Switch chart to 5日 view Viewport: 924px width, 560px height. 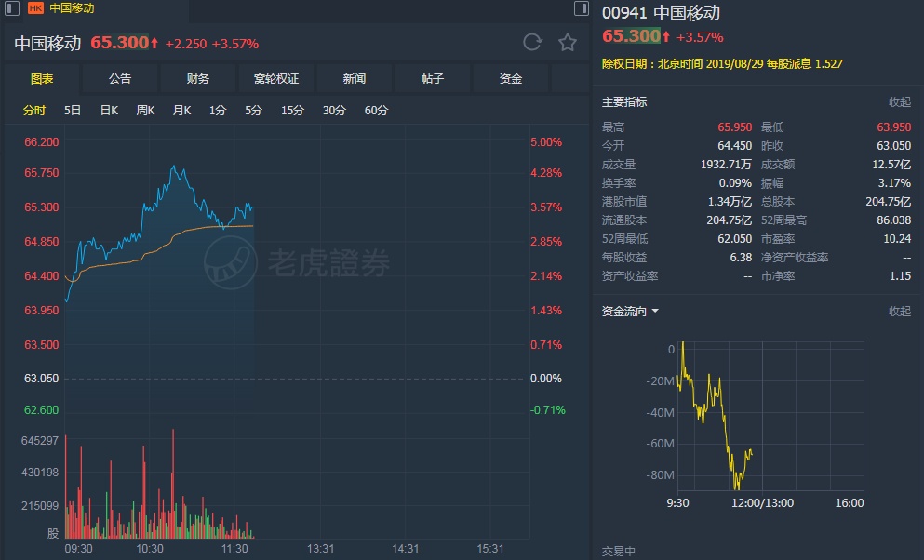tap(73, 111)
